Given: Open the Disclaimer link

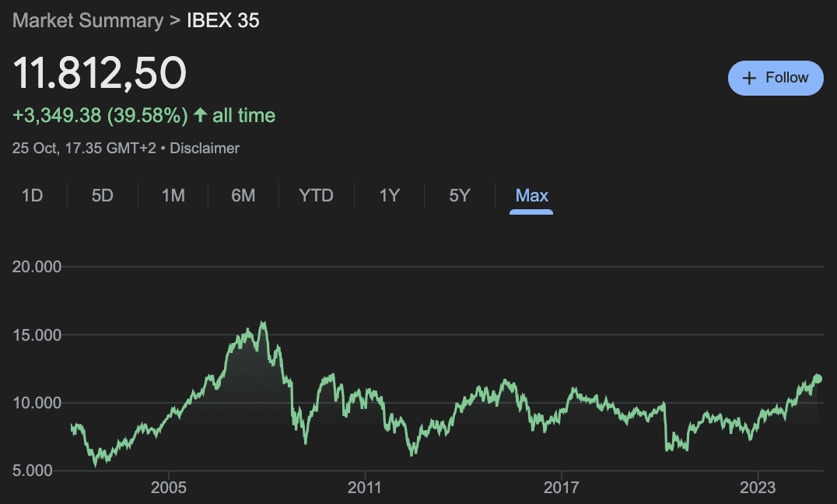Looking at the screenshot, I should tap(204, 148).
